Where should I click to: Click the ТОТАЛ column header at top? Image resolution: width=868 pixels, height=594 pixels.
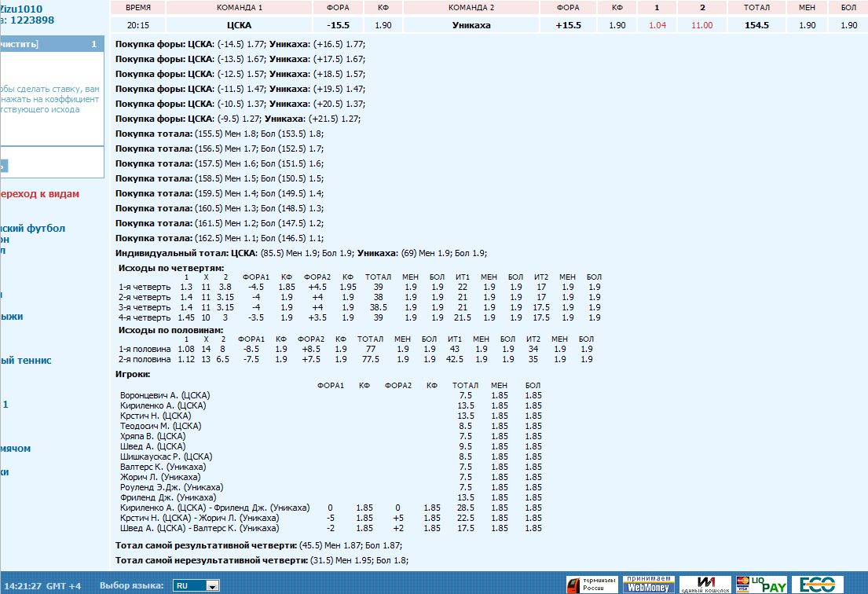tap(756, 7)
